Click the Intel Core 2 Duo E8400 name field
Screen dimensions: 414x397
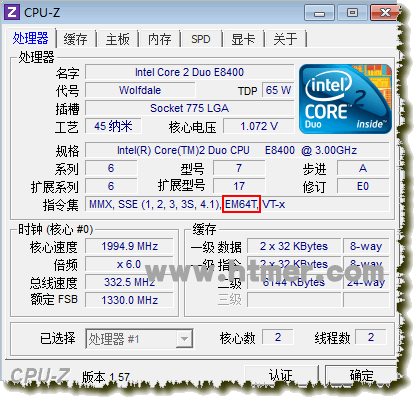(x=189, y=72)
